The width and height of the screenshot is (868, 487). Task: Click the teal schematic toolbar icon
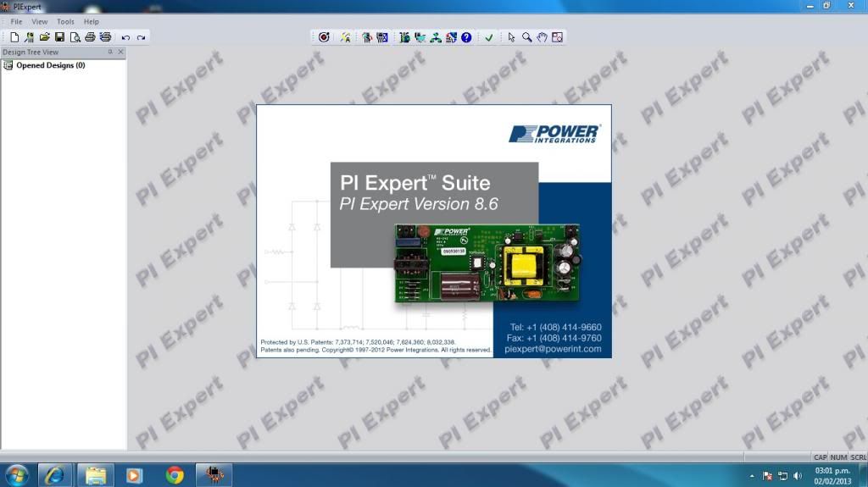click(x=420, y=37)
